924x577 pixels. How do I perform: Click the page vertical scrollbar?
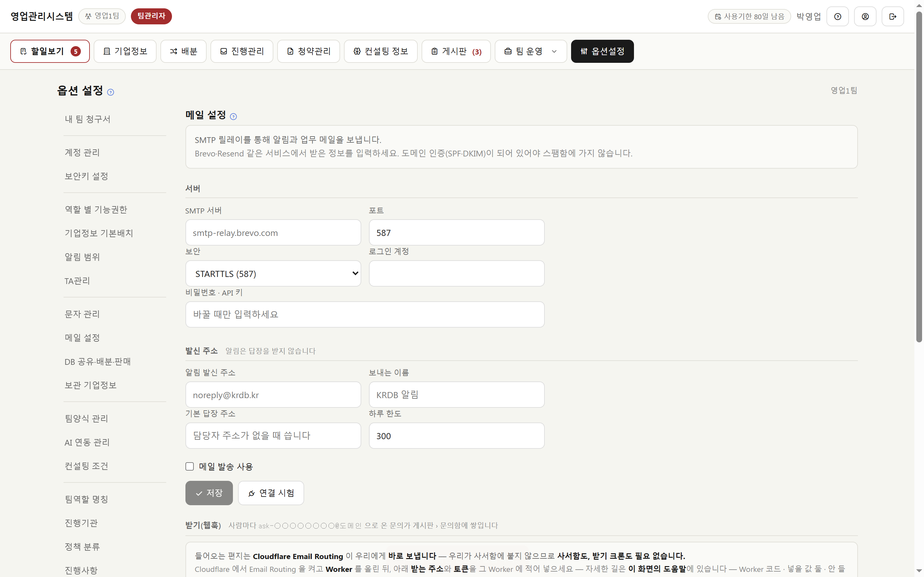click(x=919, y=177)
